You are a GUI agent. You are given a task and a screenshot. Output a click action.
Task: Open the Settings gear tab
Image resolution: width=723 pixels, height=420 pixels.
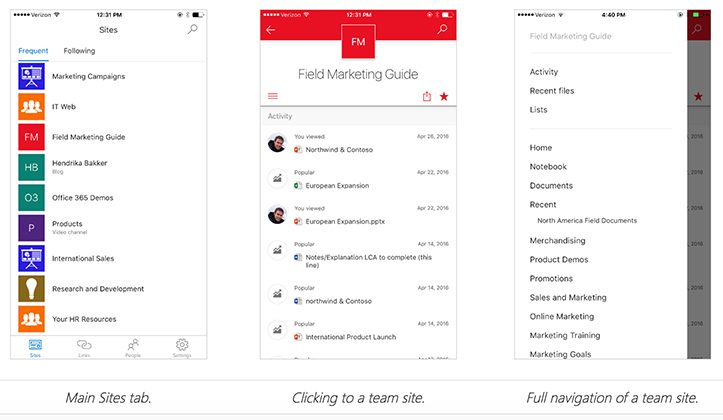click(182, 348)
